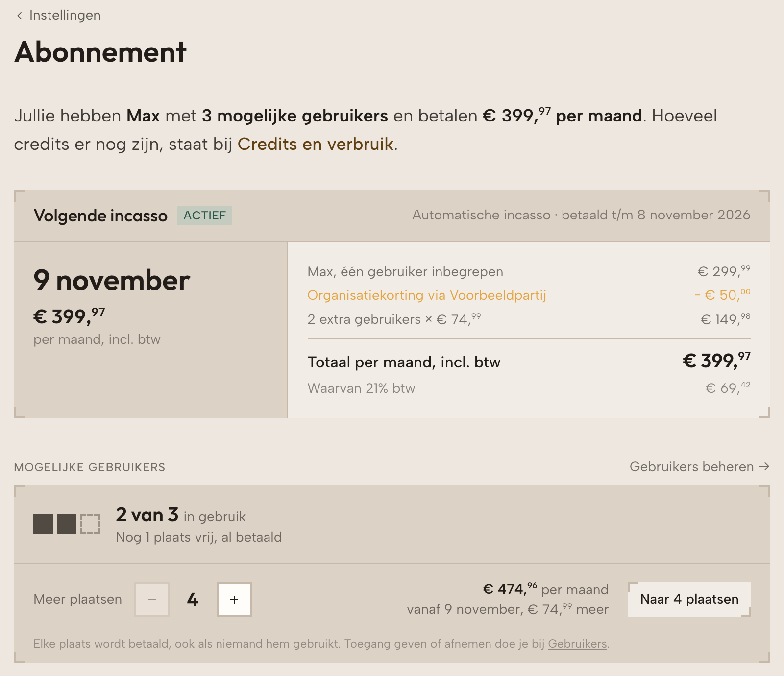Click the arrow icon after Gebruikers beheren
Viewport: 784px width, 676px height.
click(764, 467)
